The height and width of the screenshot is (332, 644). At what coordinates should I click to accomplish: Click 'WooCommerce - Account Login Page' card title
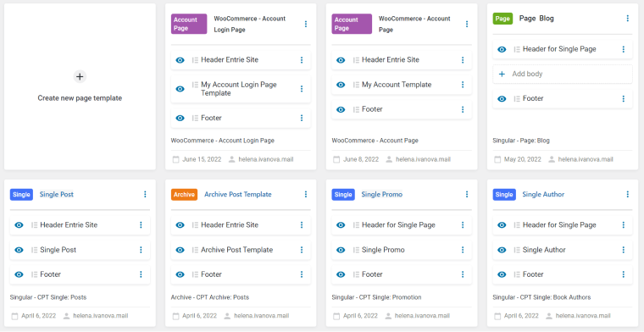(250, 25)
